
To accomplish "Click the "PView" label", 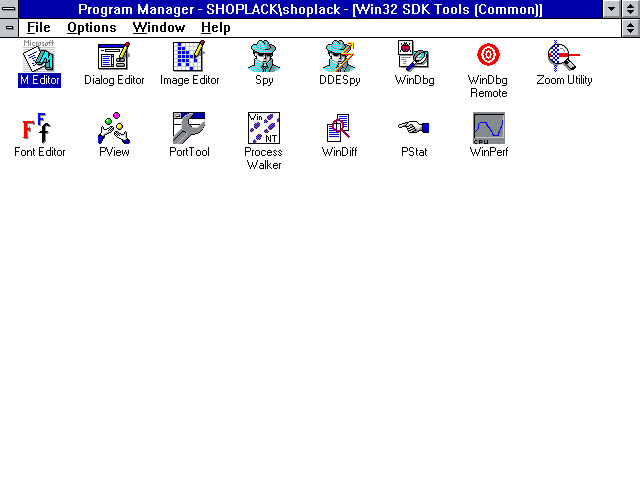I will click(114, 152).
